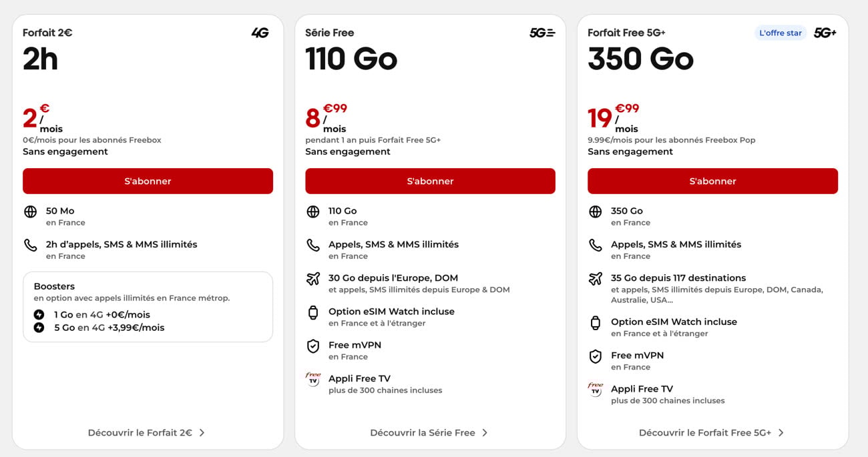Click the smartwatch icon in Série Free card
868x457 pixels.
tap(313, 312)
